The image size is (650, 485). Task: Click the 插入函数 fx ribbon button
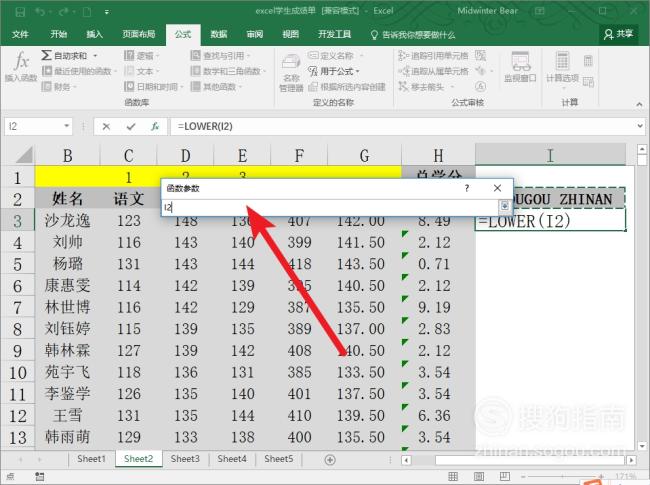[x=21, y=66]
